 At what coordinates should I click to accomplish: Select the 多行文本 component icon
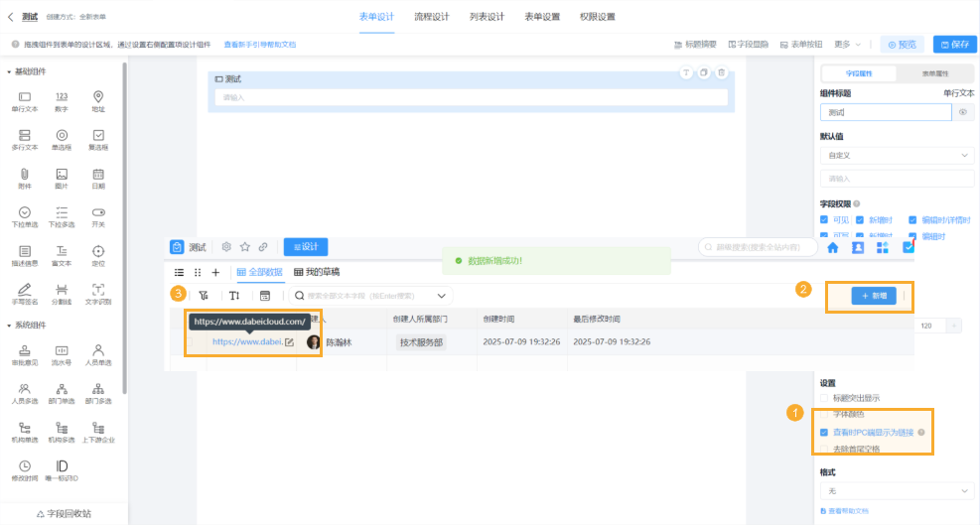[x=25, y=140]
